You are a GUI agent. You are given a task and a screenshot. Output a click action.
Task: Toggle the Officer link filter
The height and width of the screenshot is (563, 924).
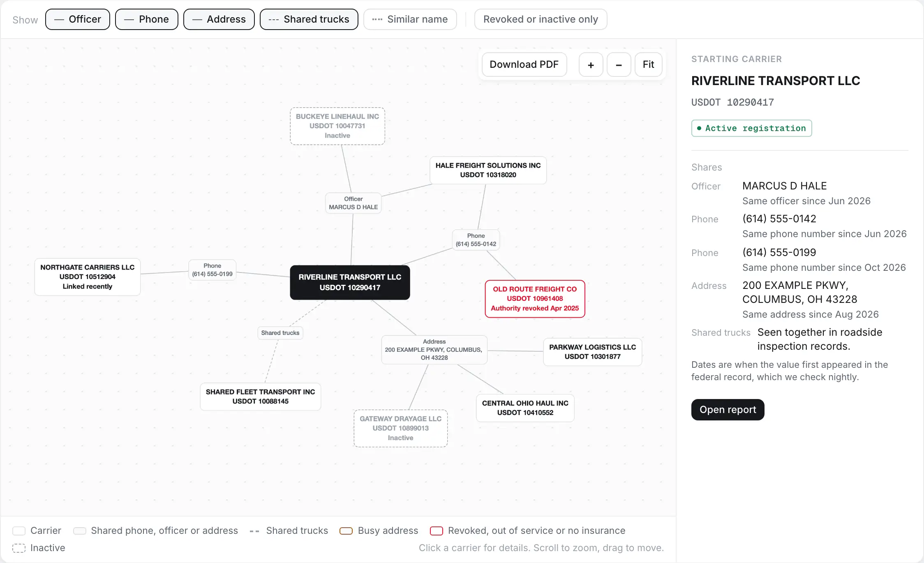tap(78, 19)
